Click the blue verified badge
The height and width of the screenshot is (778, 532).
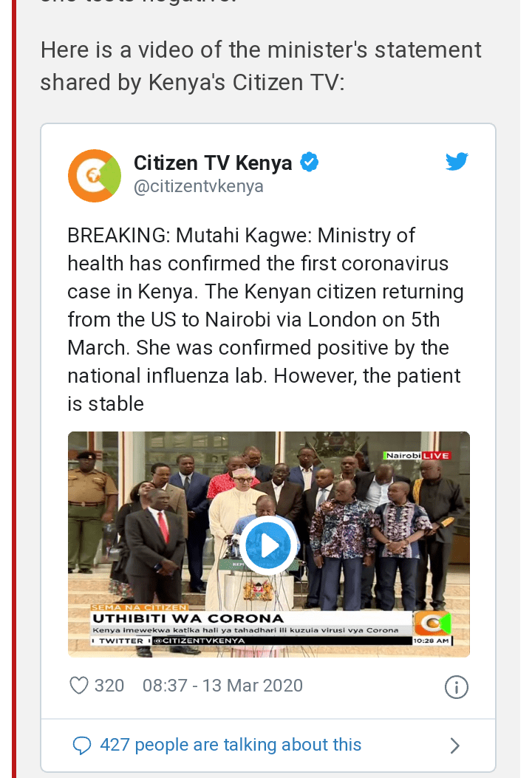310,162
